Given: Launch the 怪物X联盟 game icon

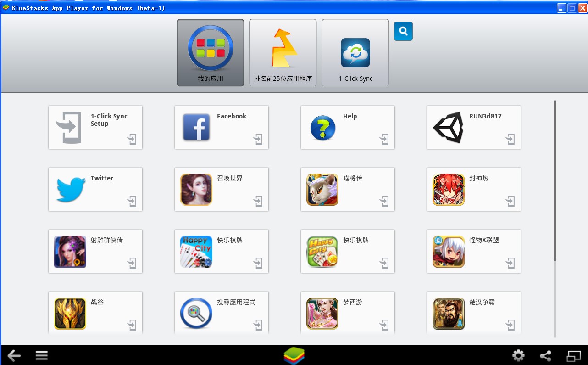Looking at the screenshot, I should pyautogui.click(x=449, y=251).
